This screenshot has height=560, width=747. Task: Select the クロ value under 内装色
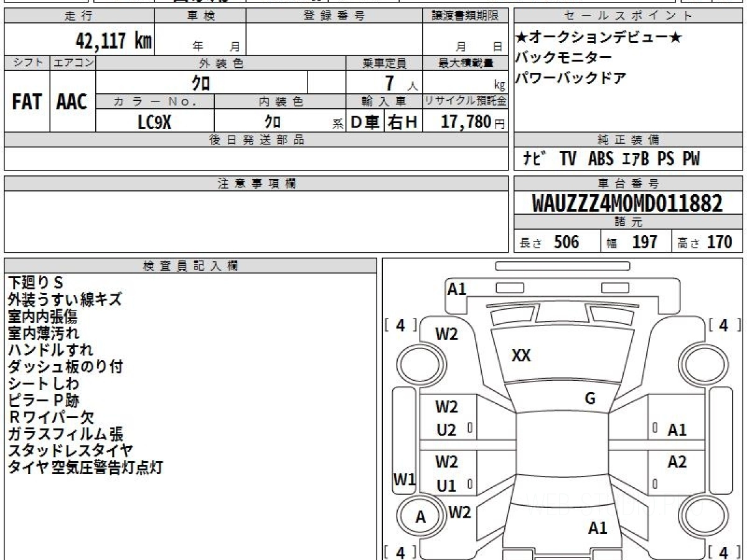click(x=272, y=122)
